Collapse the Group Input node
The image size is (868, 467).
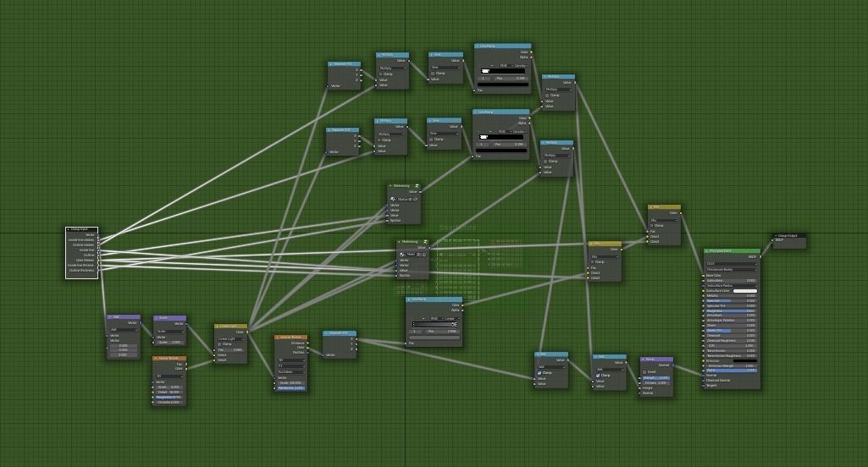tap(68, 229)
